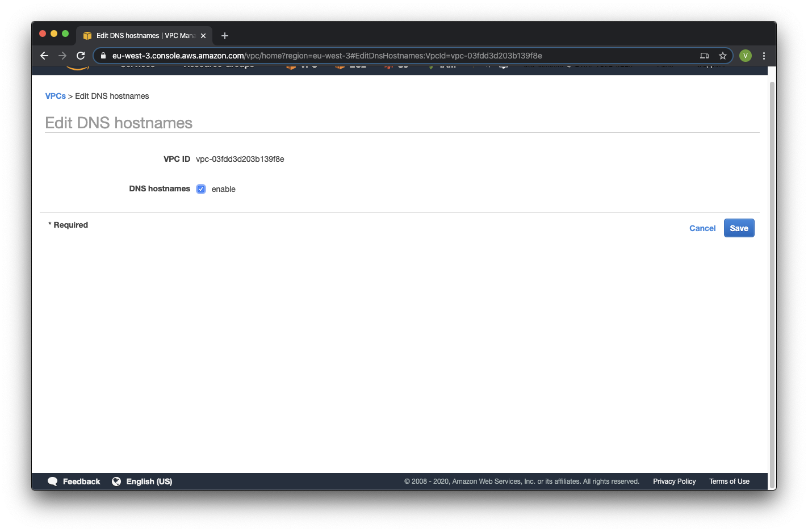Open the Chrome three-dot menu
The height and width of the screenshot is (532, 808).
(764, 56)
